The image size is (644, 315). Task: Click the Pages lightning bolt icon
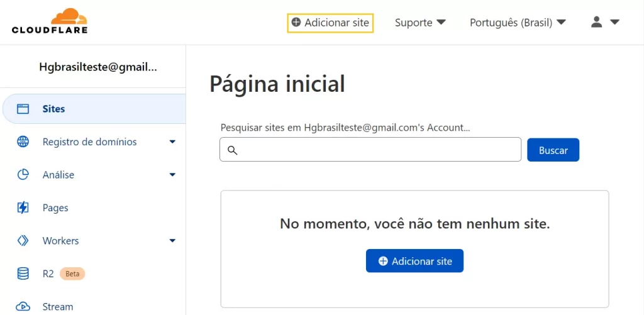pyautogui.click(x=23, y=207)
